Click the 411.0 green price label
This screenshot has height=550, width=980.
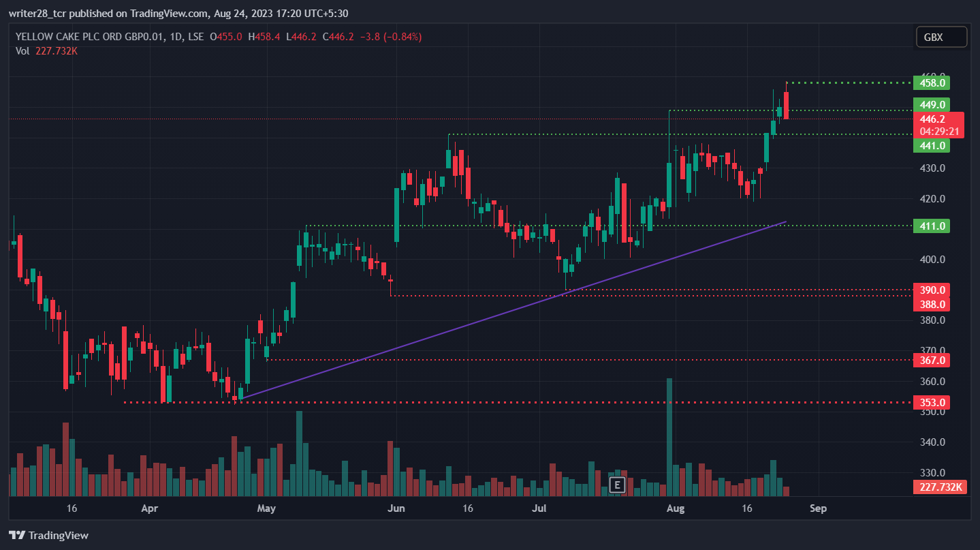coord(932,226)
